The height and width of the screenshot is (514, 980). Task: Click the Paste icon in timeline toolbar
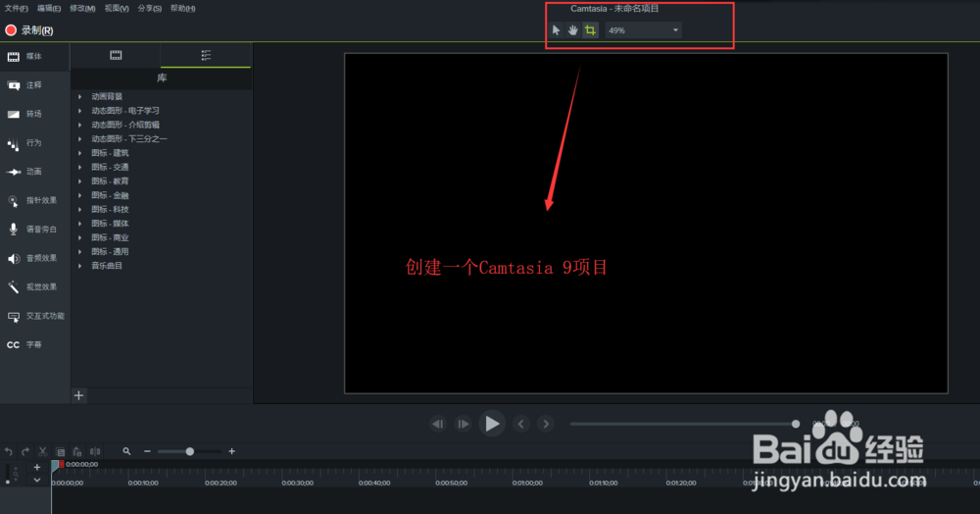(x=77, y=451)
